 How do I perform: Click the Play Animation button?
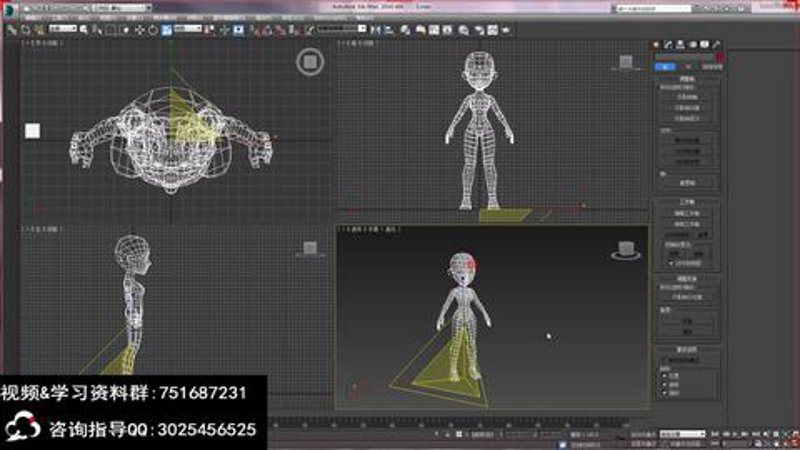pos(735,434)
